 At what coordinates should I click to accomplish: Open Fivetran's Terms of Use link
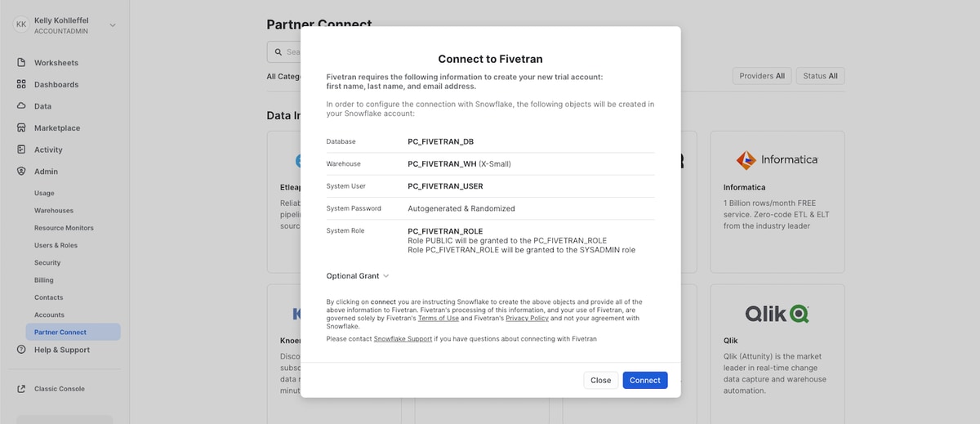click(x=439, y=318)
